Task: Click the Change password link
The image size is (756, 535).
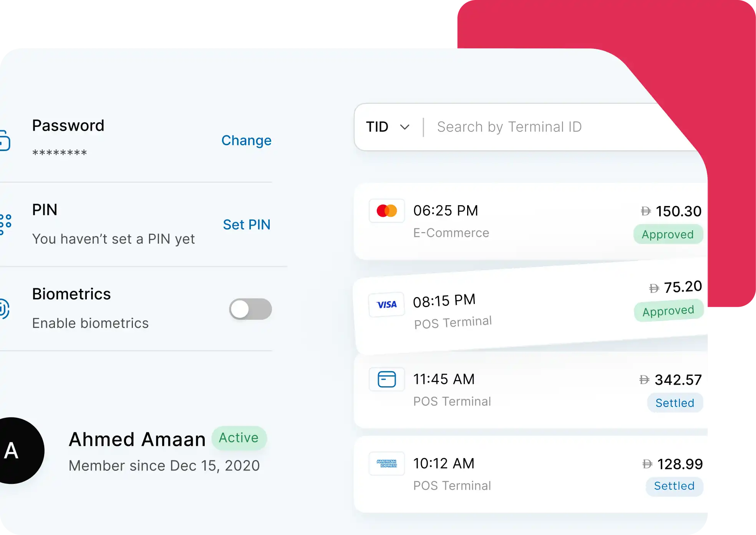Action: coord(246,141)
